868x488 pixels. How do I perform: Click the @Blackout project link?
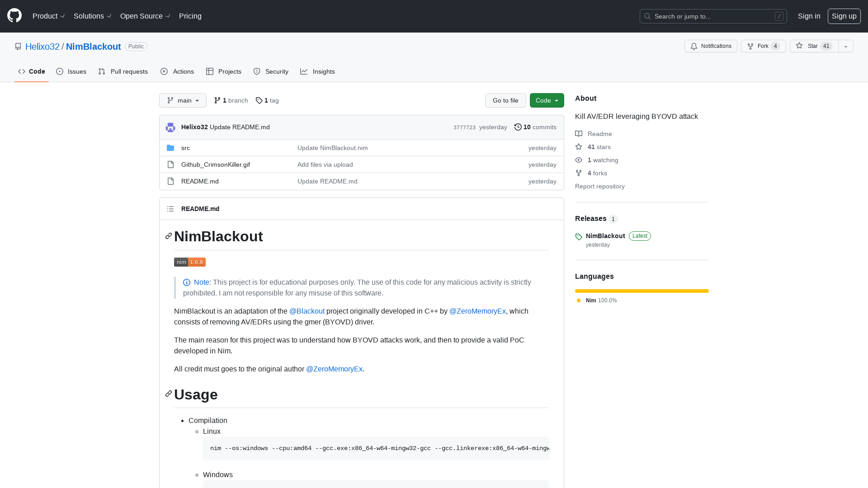click(x=307, y=311)
